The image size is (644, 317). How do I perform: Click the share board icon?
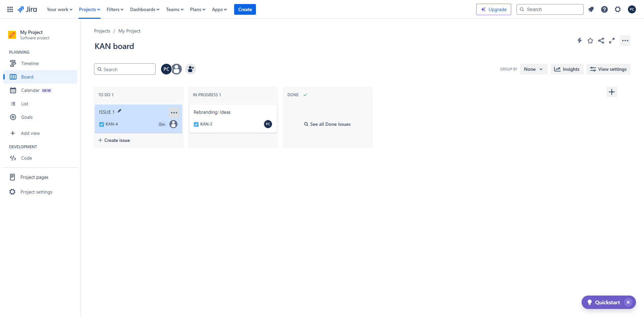click(x=601, y=41)
